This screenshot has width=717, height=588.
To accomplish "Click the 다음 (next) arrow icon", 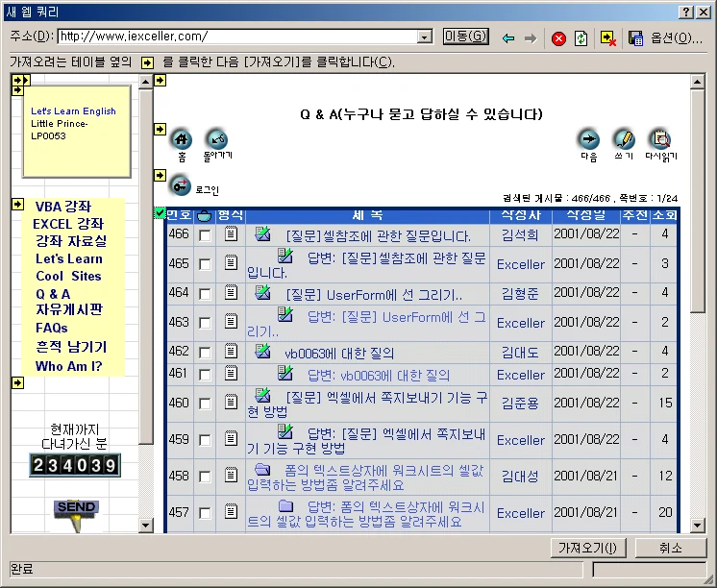I will click(x=589, y=139).
